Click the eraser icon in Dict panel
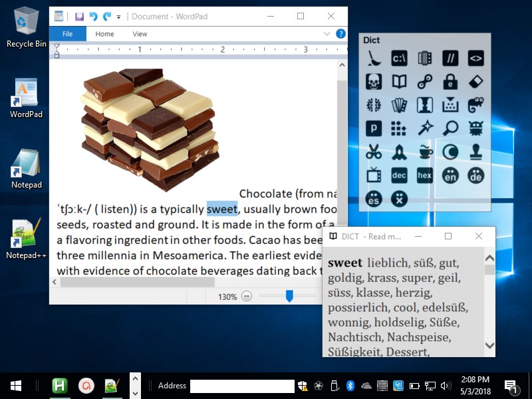Viewport: 532px width, 399px height. (475, 82)
